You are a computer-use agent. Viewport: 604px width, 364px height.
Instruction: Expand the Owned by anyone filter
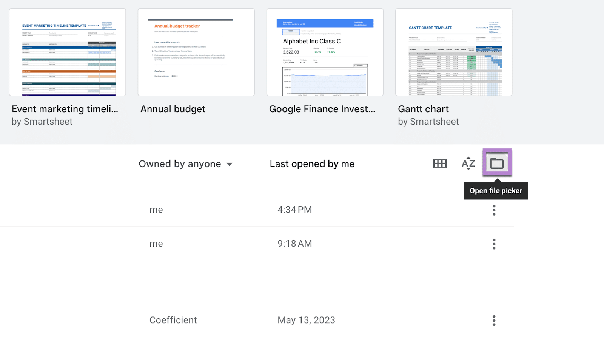point(186,164)
